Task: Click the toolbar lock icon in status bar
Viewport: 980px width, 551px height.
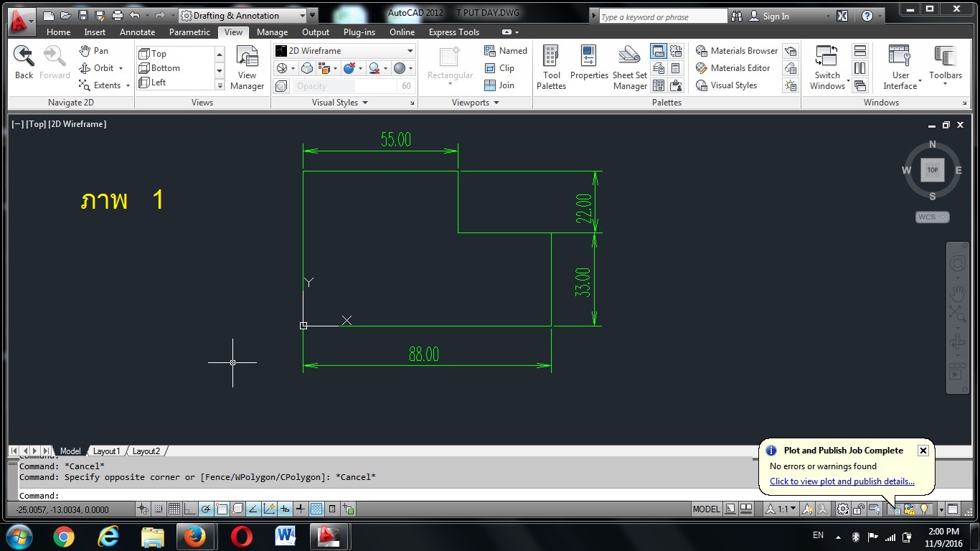Action: 859,509
